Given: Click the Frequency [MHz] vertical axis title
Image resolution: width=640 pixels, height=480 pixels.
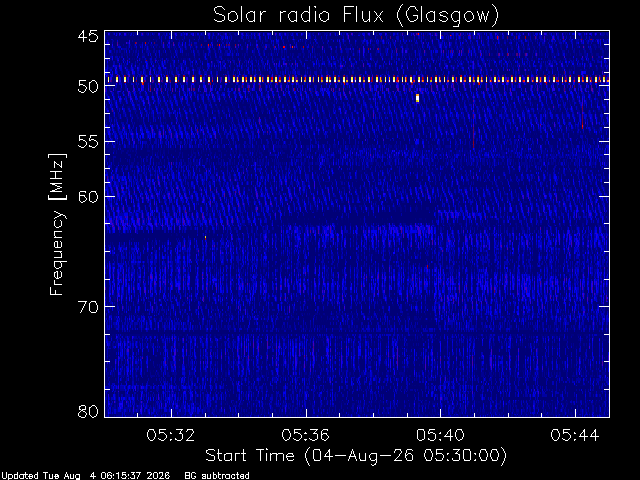Looking at the screenshot, I should (57, 224).
